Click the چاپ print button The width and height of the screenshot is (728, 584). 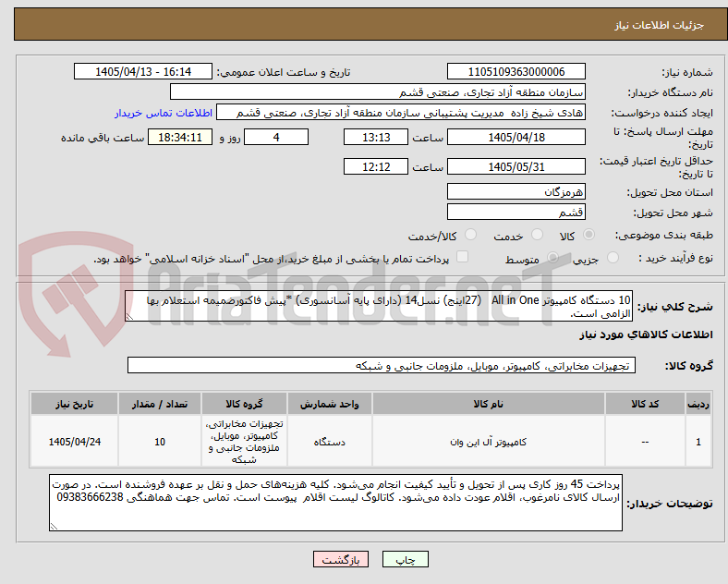[406, 559]
